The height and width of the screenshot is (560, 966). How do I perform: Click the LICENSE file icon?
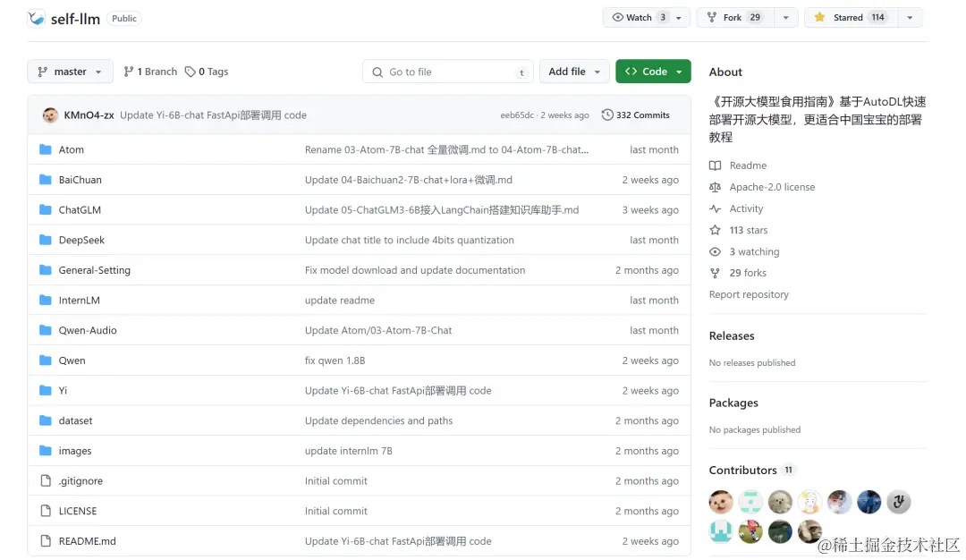click(45, 511)
